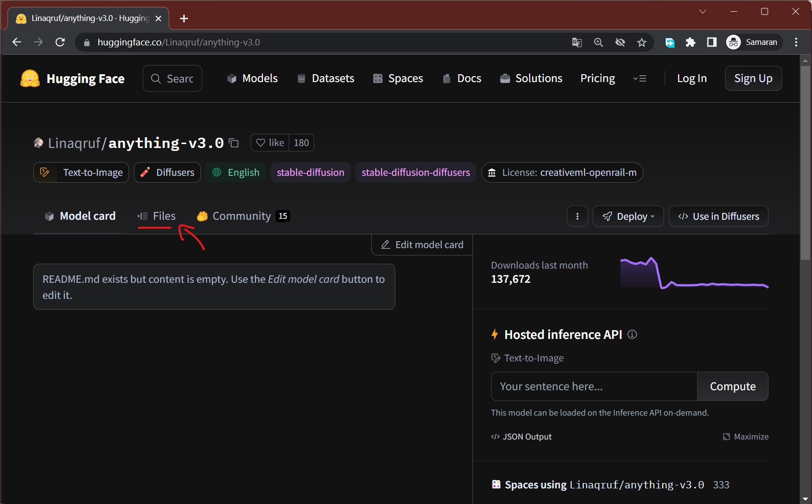Open the model's three-dot options button
The image size is (812, 504).
577,216
